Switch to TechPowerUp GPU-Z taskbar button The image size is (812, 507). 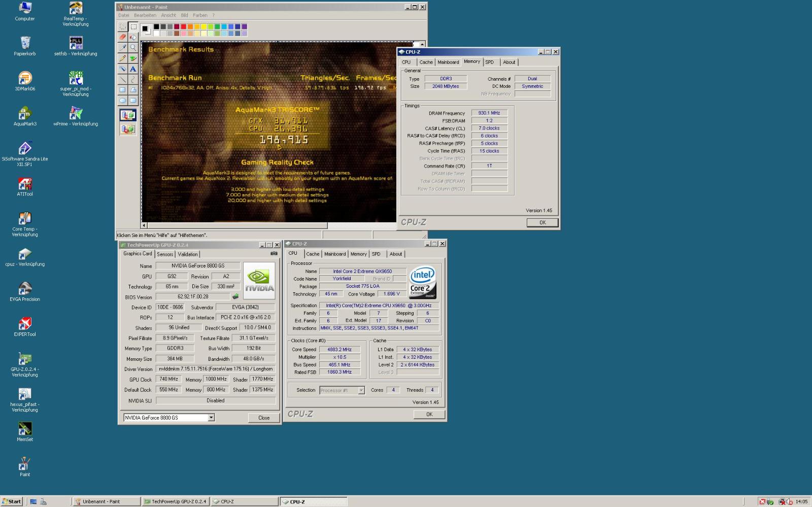click(x=176, y=501)
